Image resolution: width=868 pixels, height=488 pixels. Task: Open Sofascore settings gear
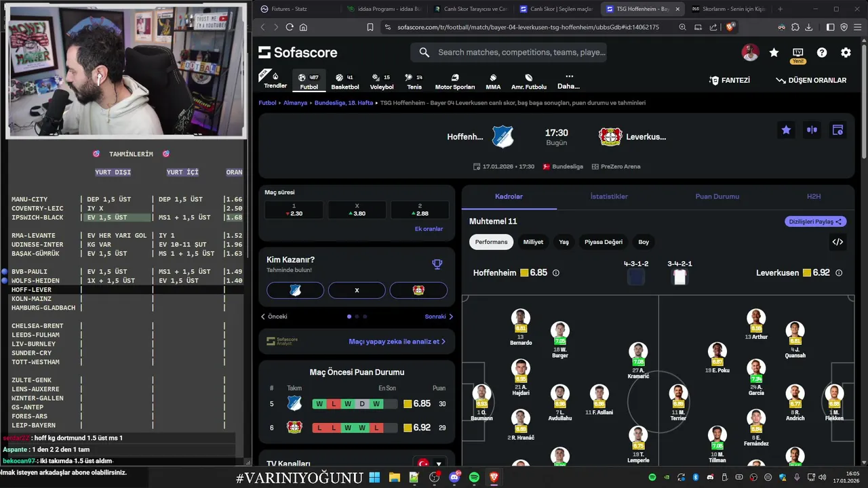click(846, 52)
